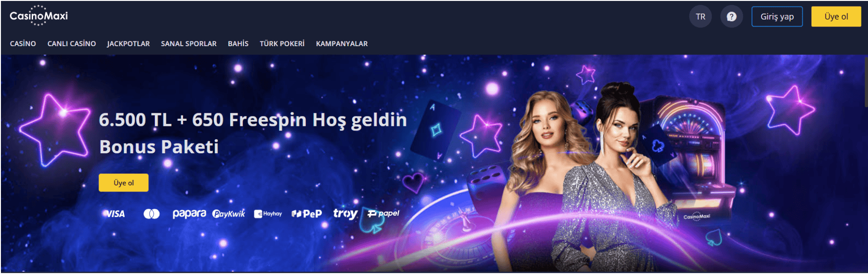Go to TÜRK POKERİ page

pos(282,43)
